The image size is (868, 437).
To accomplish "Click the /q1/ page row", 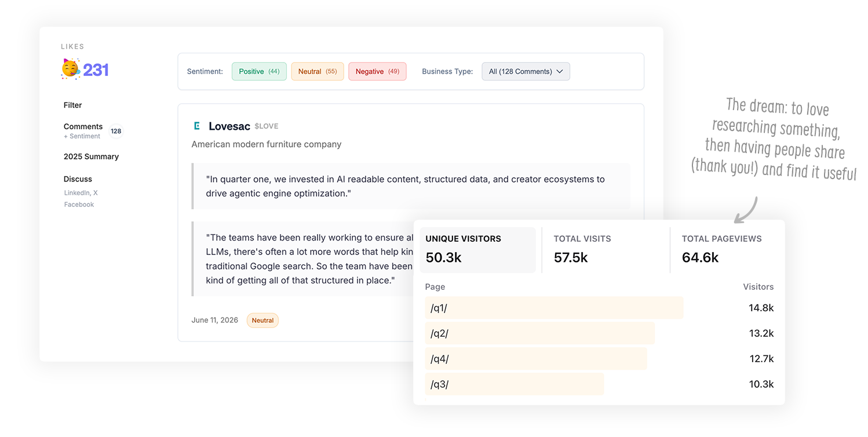I will pos(599,308).
